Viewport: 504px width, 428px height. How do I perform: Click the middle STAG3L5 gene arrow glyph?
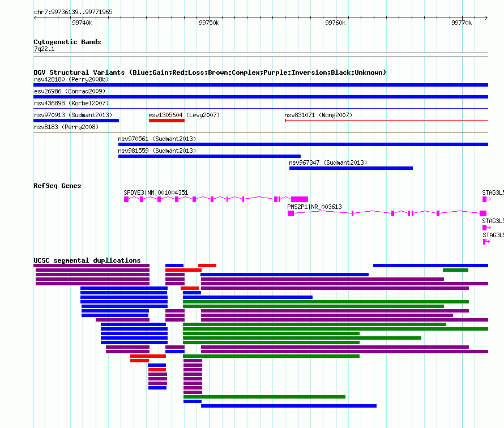[x=486, y=228]
